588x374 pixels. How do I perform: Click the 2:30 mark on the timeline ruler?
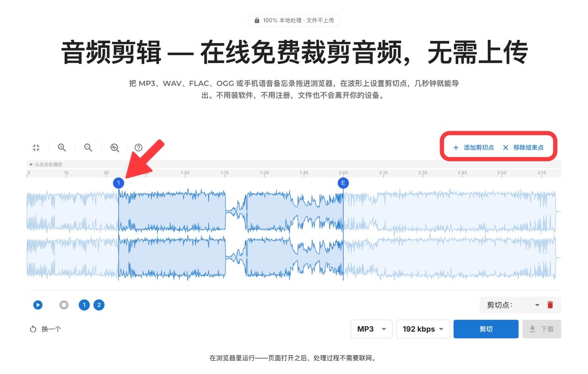[x=423, y=173]
